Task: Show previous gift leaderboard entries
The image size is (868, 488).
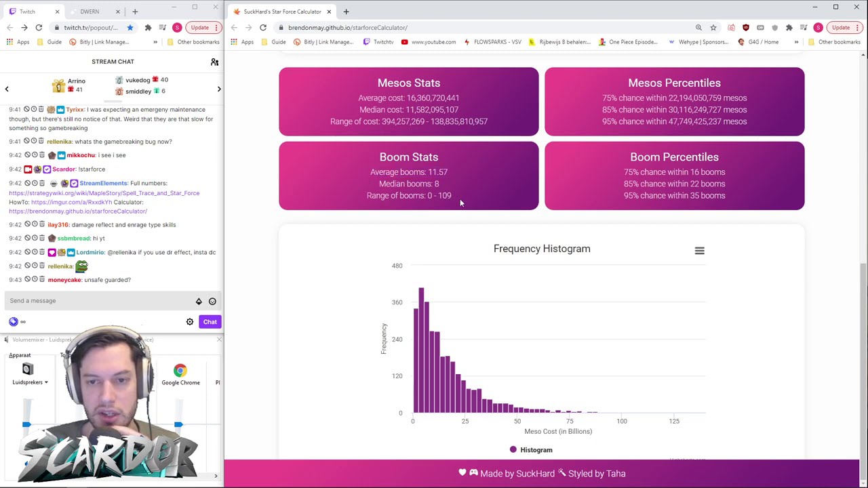Action: tap(7, 89)
